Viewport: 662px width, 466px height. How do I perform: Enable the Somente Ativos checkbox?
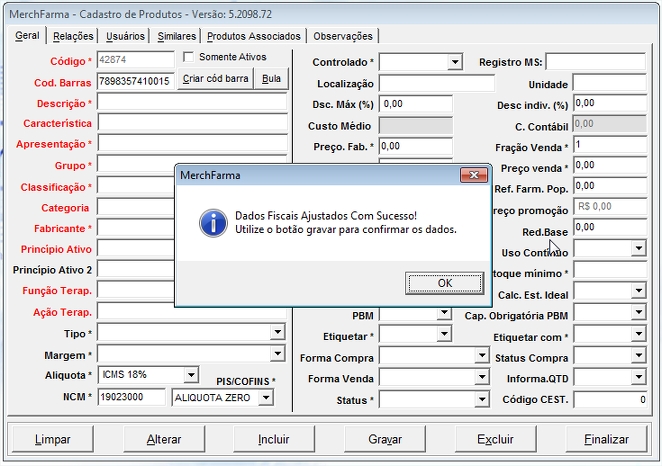(189, 57)
